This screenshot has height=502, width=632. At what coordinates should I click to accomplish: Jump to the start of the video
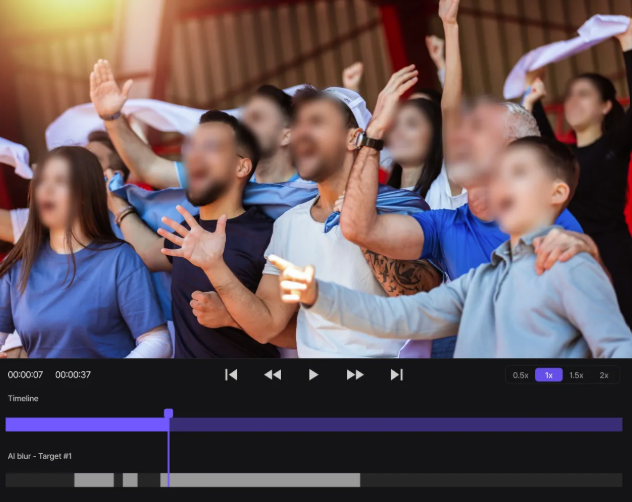click(x=231, y=375)
